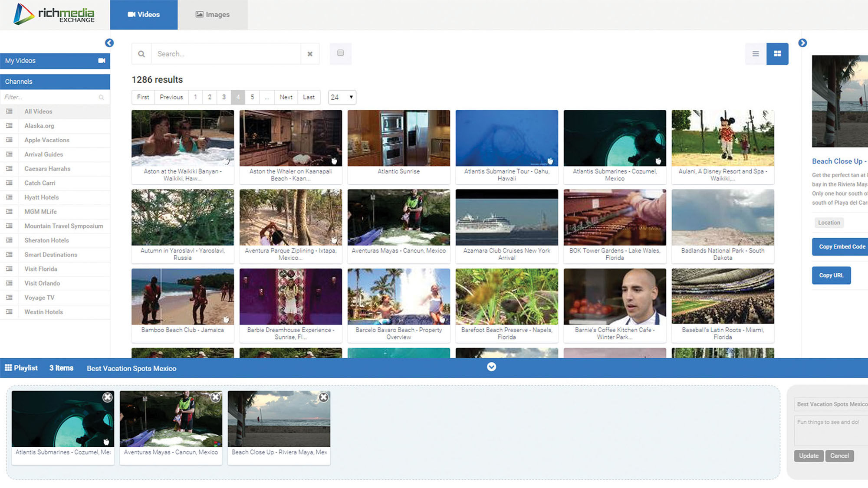Click the list icon beside Westin Hotels
Image resolution: width=868 pixels, height=488 pixels.
point(9,312)
